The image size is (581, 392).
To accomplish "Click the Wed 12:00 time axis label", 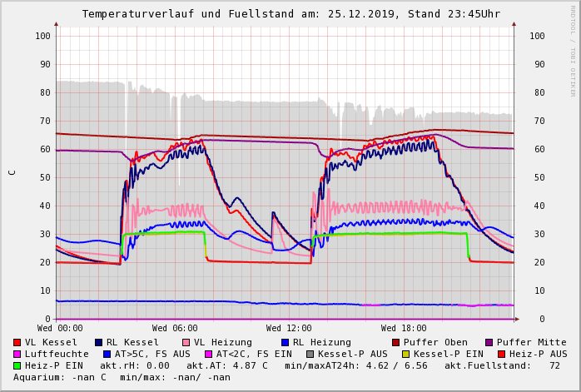I will tap(289, 329).
